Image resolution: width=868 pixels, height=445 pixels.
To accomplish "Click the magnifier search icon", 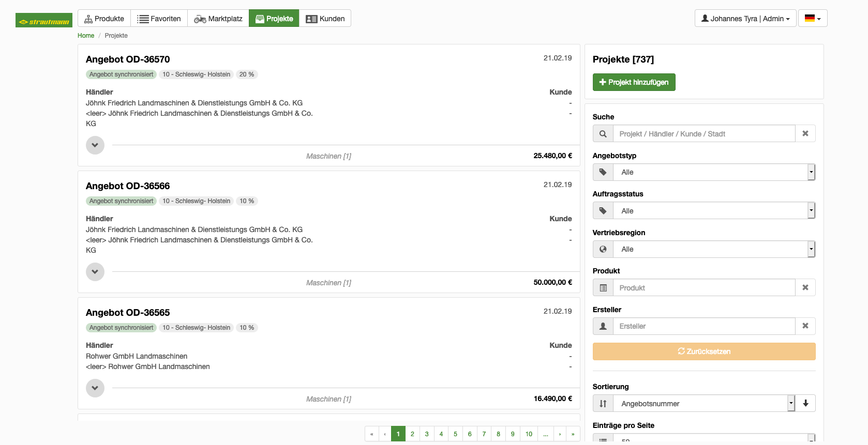I will click(603, 133).
